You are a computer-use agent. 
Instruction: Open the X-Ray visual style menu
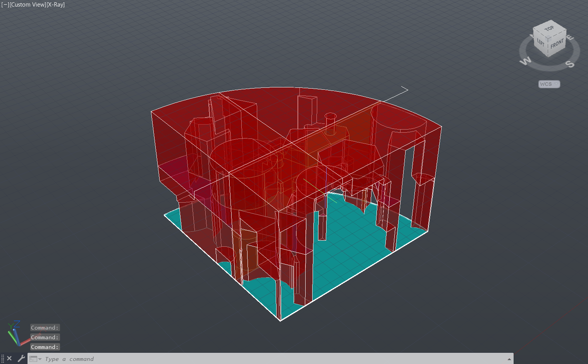(x=55, y=5)
